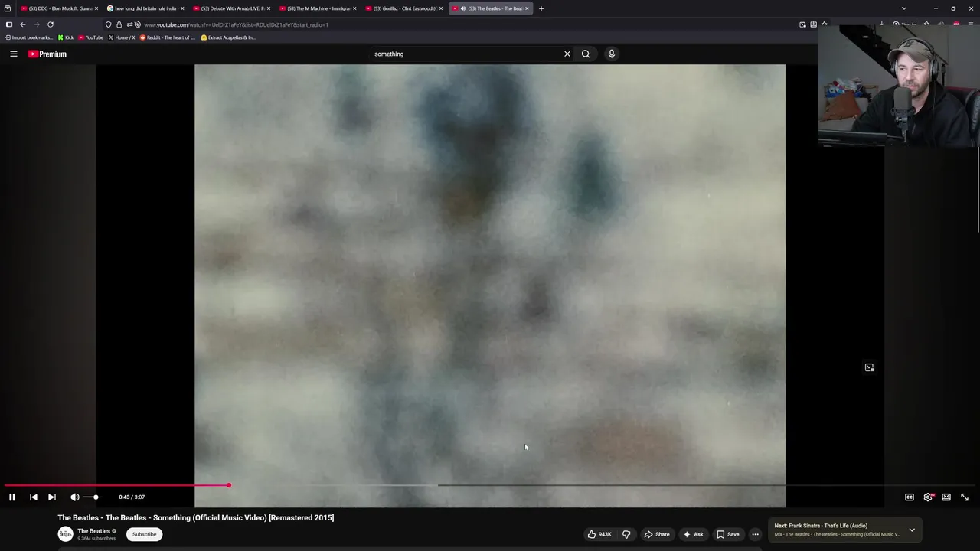View site security lock info

119,24
